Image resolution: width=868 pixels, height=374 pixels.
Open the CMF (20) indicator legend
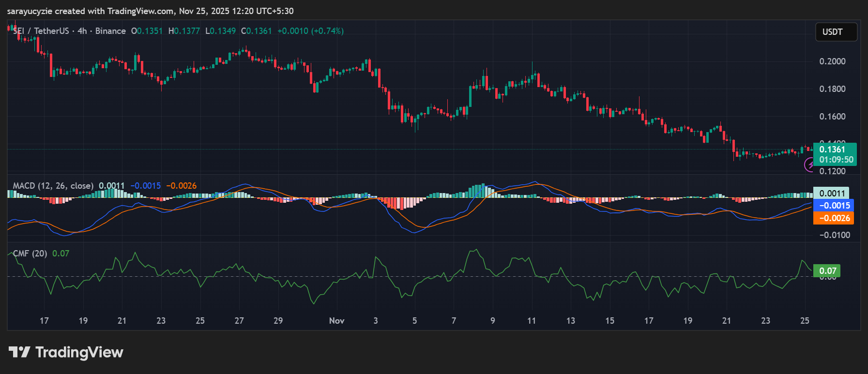pyautogui.click(x=30, y=254)
